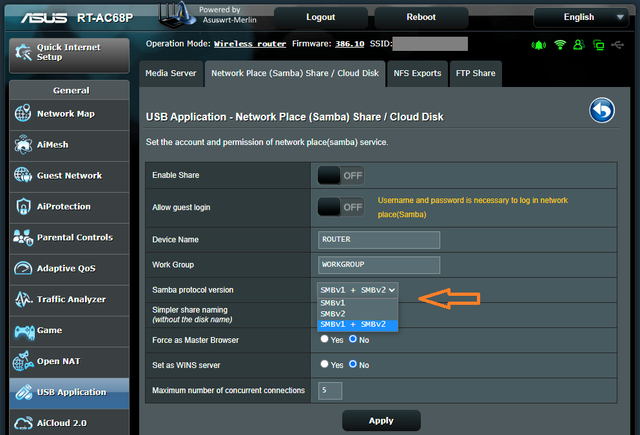Click the USB device status icon
The image size is (640, 435).
[618, 44]
